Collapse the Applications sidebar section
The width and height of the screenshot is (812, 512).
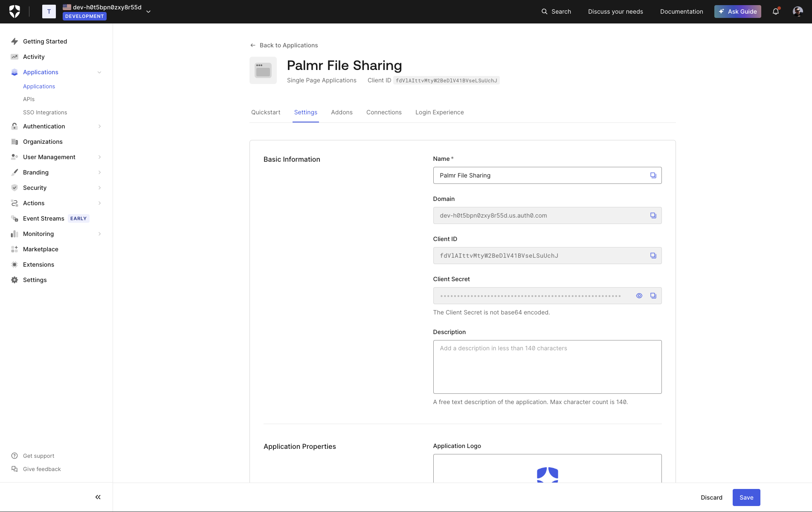coord(99,72)
